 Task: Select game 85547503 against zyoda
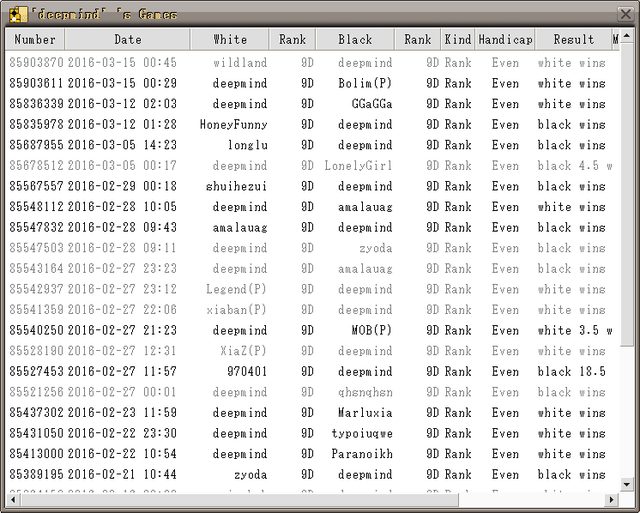(312, 248)
